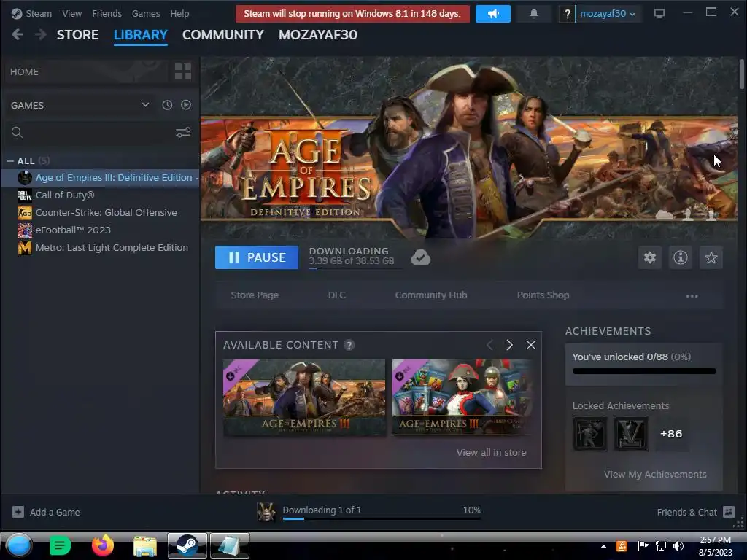Open the notifications bell
This screenshot has width=747, height=560.
pos(533,14)
